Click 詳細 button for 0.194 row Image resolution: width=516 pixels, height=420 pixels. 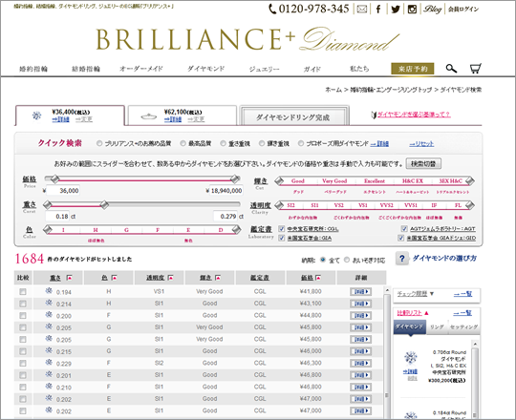[360, 291]
